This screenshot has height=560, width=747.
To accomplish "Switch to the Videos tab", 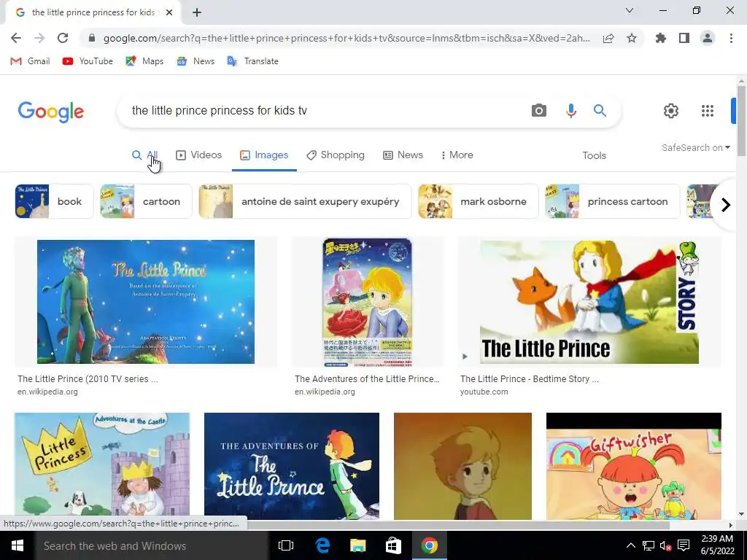I will (x=198, y=155).
